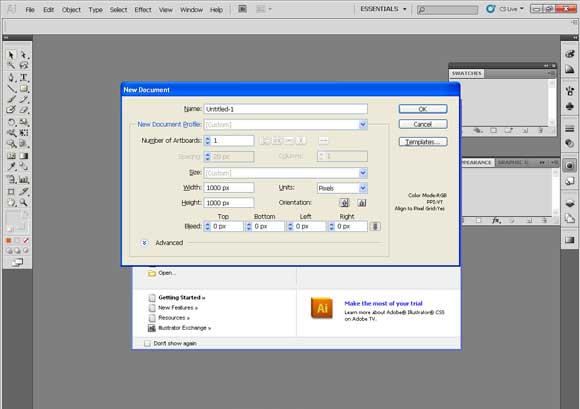The height and width of the screenshot is (409, 580).
Task: Choose landscape orientation
Action: pos(362,203)
